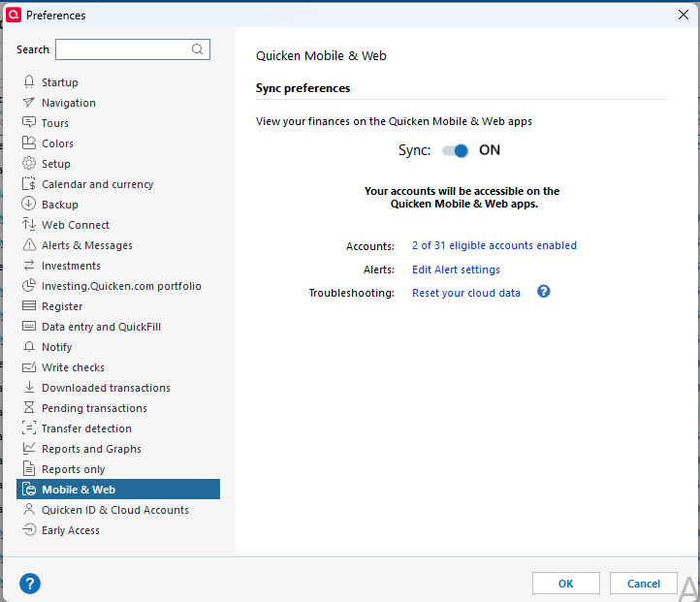Viewport: 700px width, 602px height.
Task: Click the Startup bell icon
Action: click(29, 81)
